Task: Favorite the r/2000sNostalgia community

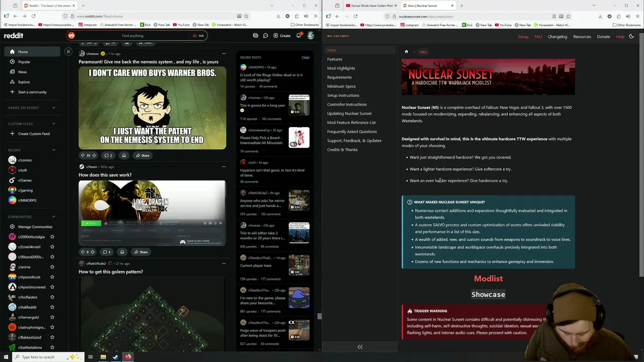Action: click(x=52, y=237)
